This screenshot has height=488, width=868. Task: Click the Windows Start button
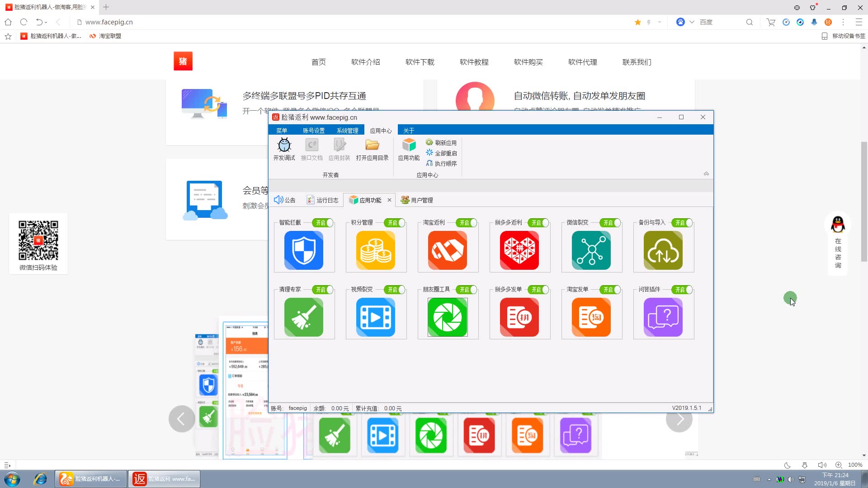click(12, 479)
